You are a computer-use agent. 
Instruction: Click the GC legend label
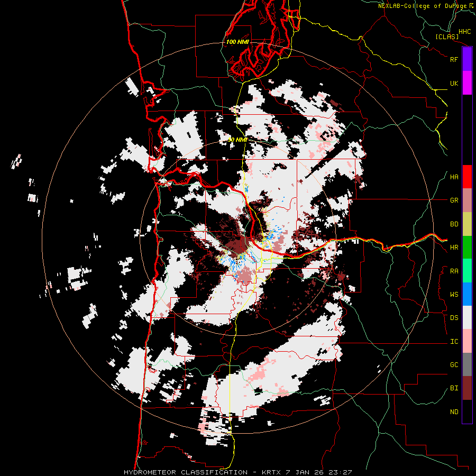[x=454, y=365]
